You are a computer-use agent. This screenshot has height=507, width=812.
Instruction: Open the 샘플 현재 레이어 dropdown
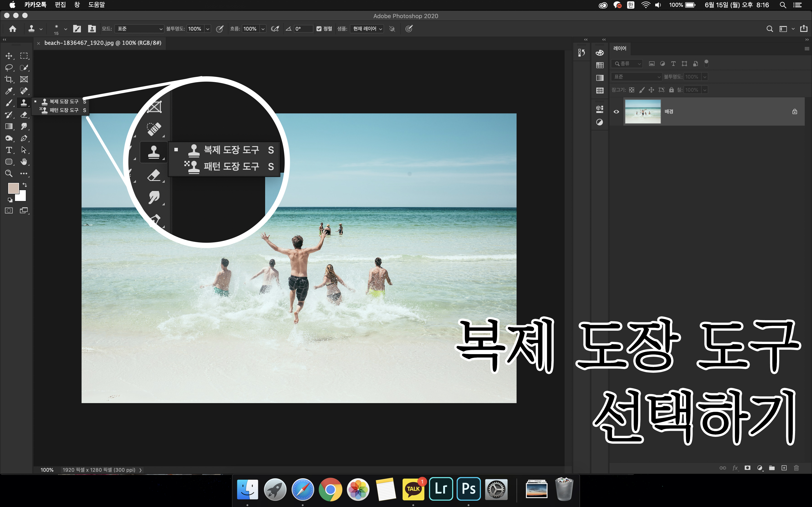click(x=367, y=29)
